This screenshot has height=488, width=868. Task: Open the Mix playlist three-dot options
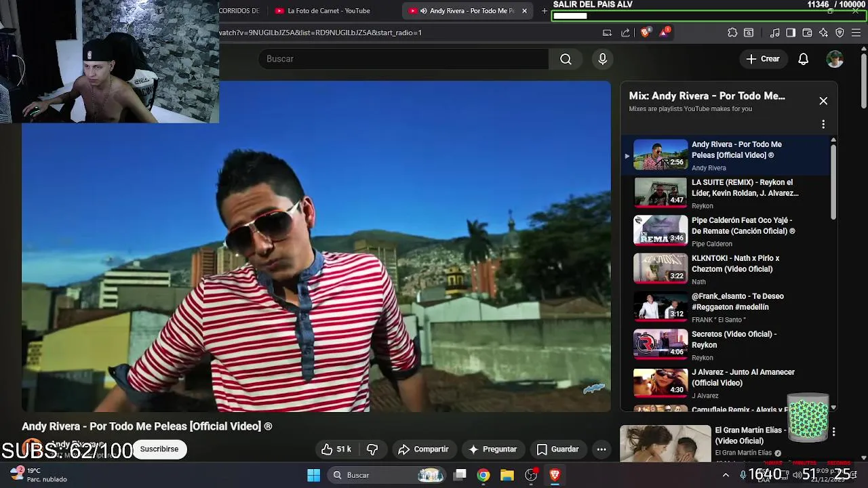[823, 124]
